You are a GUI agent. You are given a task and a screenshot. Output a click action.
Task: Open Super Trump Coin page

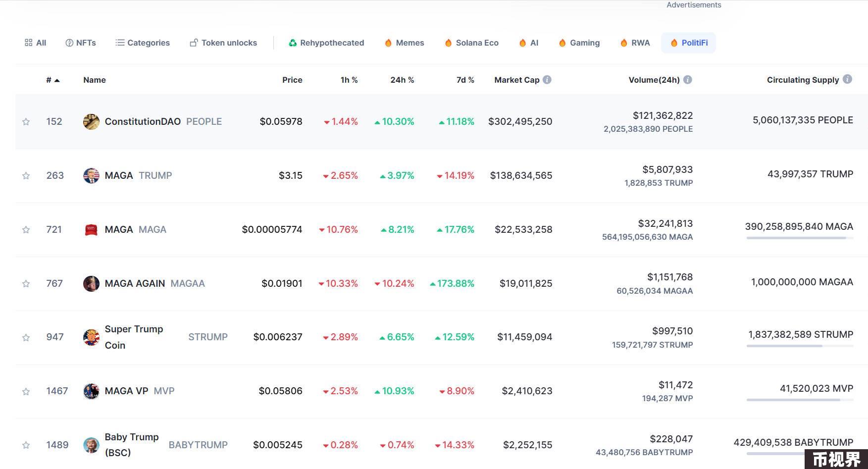tap(134, 337)
